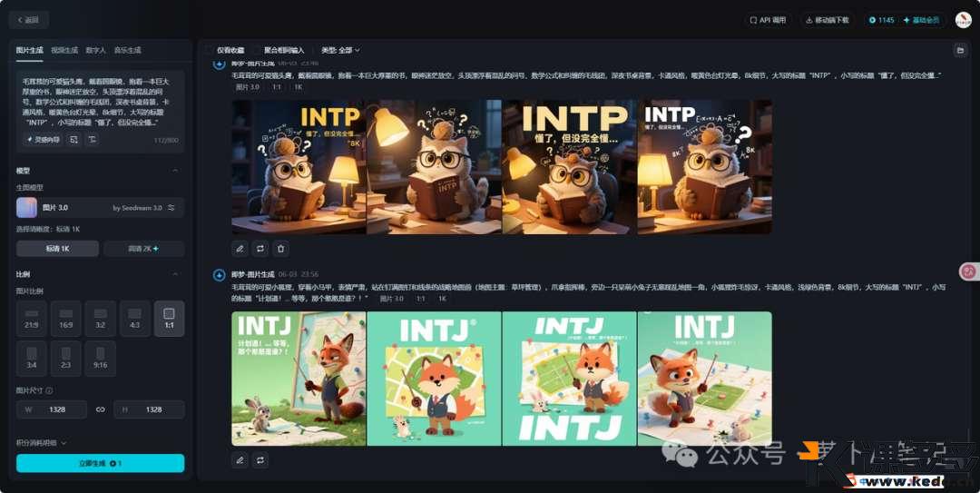Click the delete (trash) icon under INTP images
This screenshot has width=980, height=493.
click(281, 248)
